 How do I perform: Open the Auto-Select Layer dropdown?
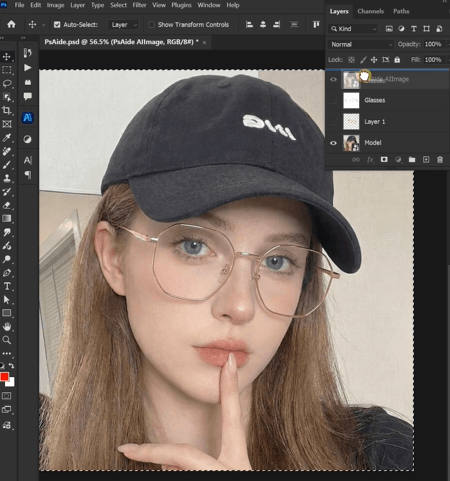click(x=123, y=25)
